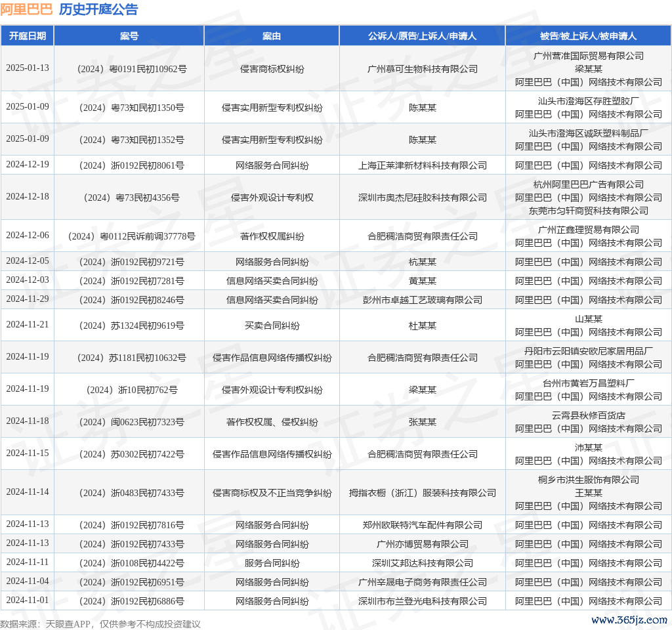Select case number 苏1324民初9619号
Screen dimensions: 672x630
(x=148, y=325)
